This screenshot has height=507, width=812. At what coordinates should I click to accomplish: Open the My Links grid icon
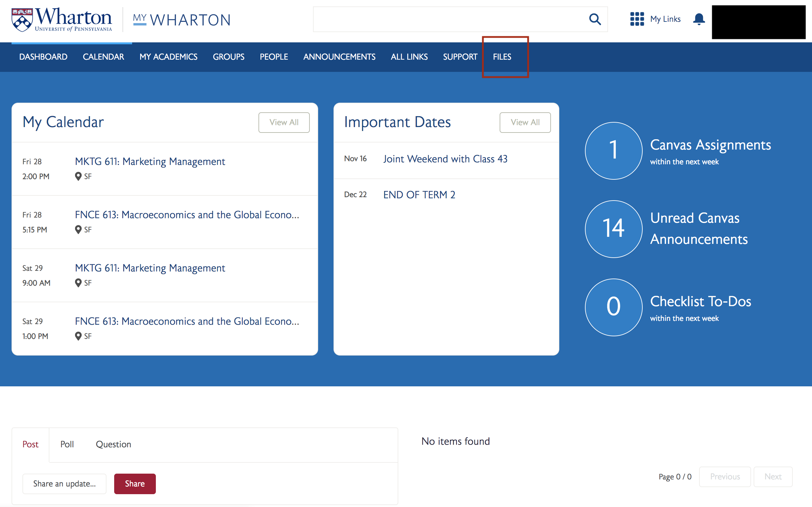(x=637, y=19)
